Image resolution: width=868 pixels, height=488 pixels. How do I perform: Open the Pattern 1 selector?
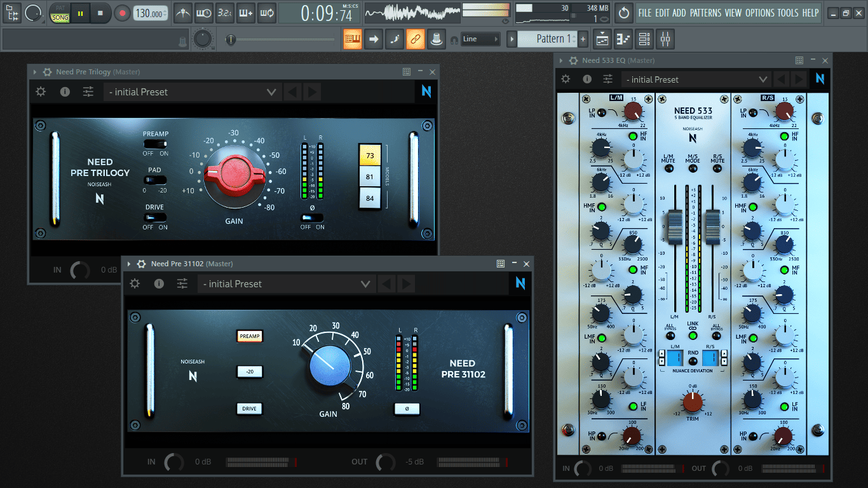[547, 39]
